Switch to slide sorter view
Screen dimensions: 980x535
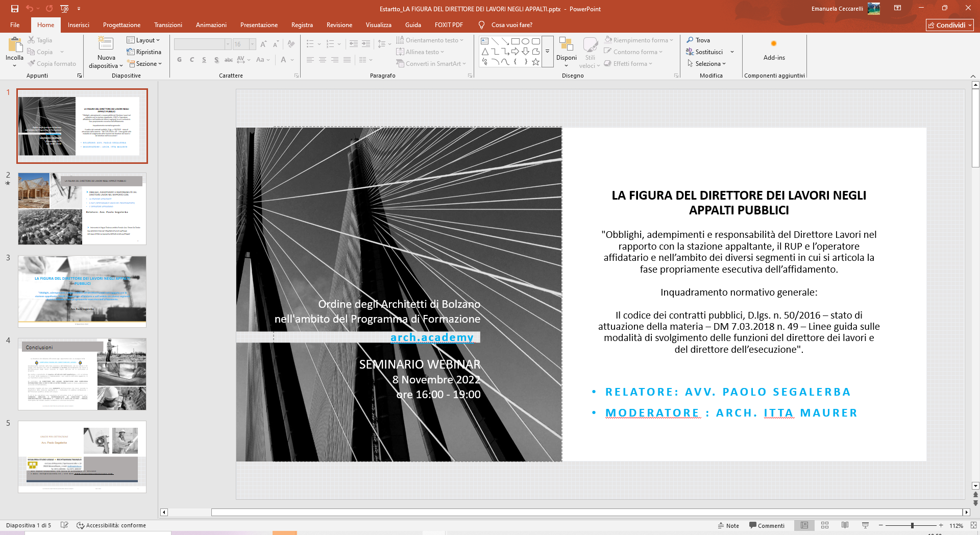point(825,525)
